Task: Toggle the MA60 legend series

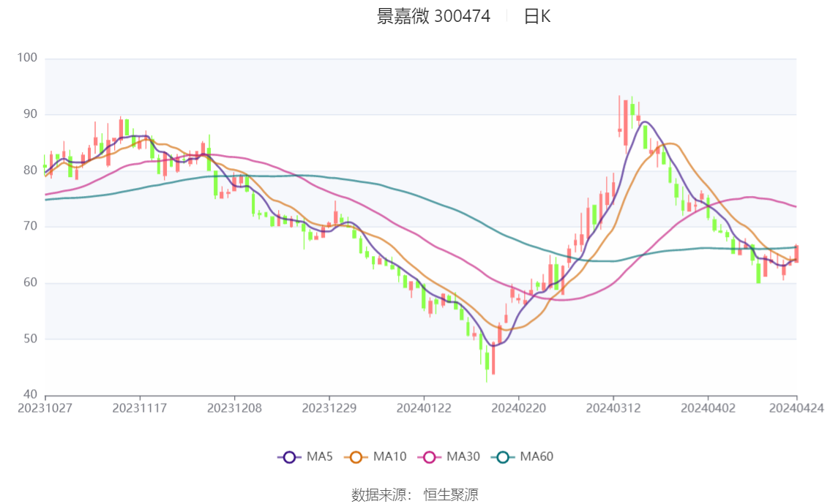Action: (523, 456)
